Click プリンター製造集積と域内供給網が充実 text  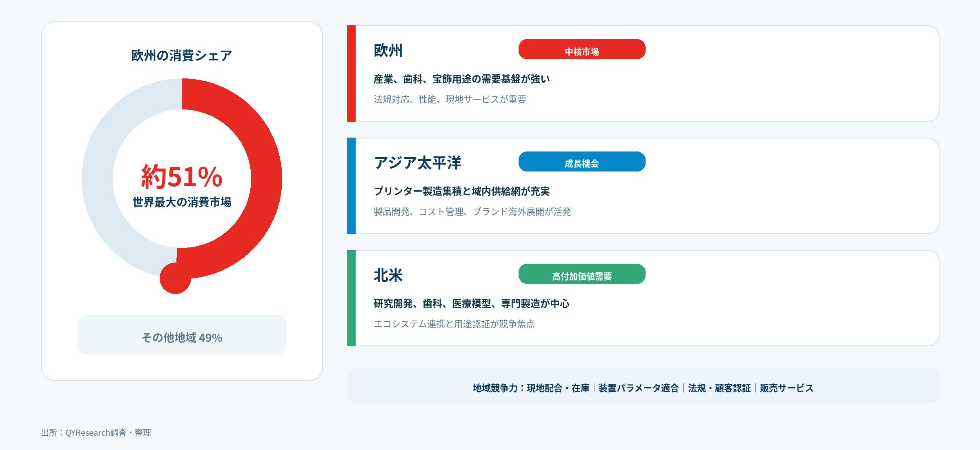pyautogui.click(x=462, y=191)
